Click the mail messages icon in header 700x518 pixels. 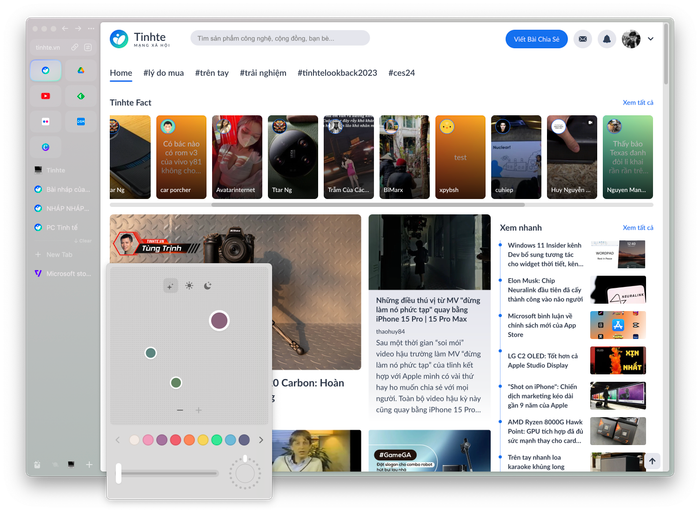coord(583,39)
